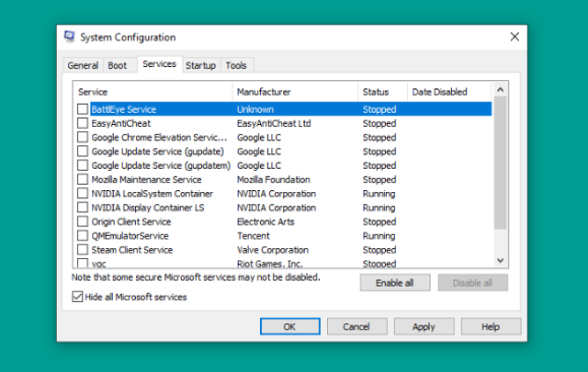Click the Apply button

424,327
